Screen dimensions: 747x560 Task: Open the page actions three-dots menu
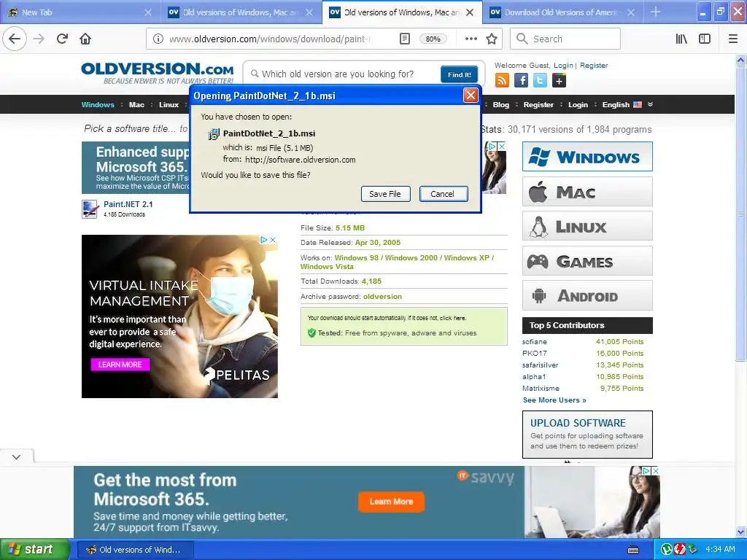tap(471, 39)
